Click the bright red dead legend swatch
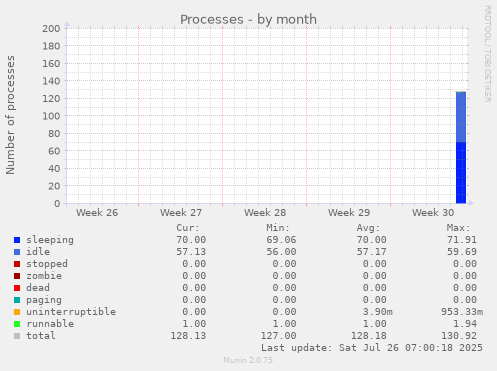497x371 pixels. [x=17, y=288]
